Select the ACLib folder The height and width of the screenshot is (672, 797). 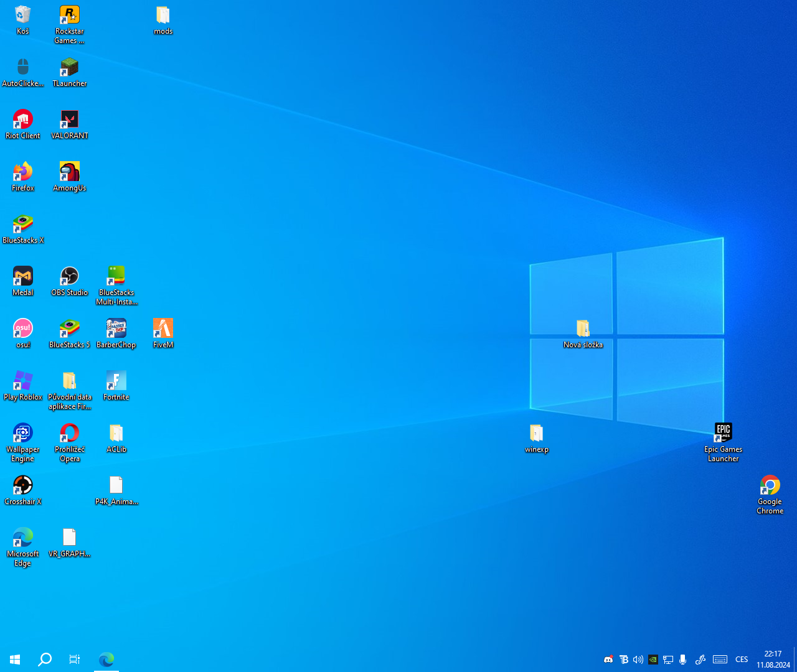pyautogui.click(x=116, y=438)
